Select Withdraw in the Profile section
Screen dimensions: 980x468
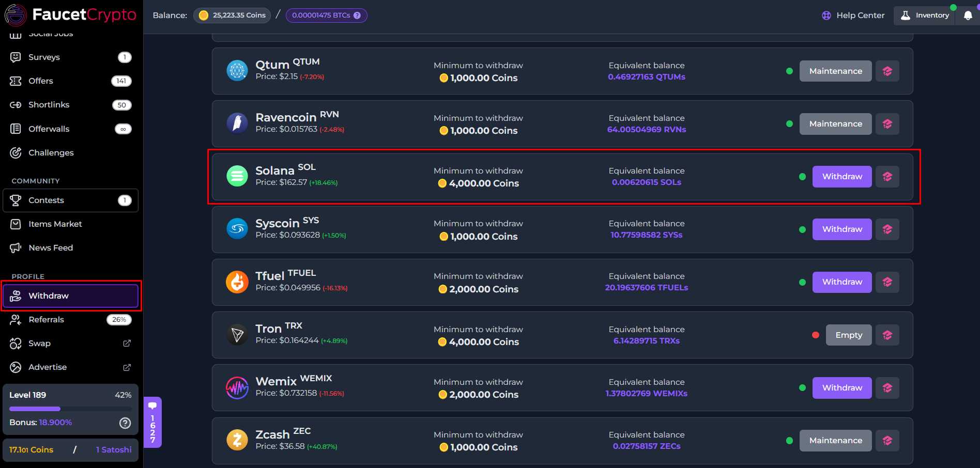pyautogui.click(x=70, y=296)
